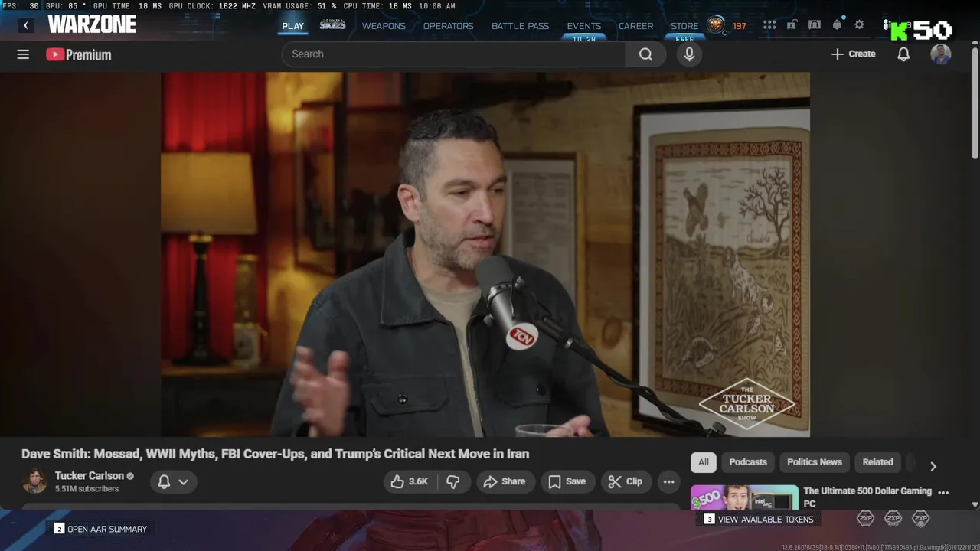The height and width of the screenshot is (551, 980).
Task: Click OPEN AAR SUMMARY
Action: tap(100, 529)
